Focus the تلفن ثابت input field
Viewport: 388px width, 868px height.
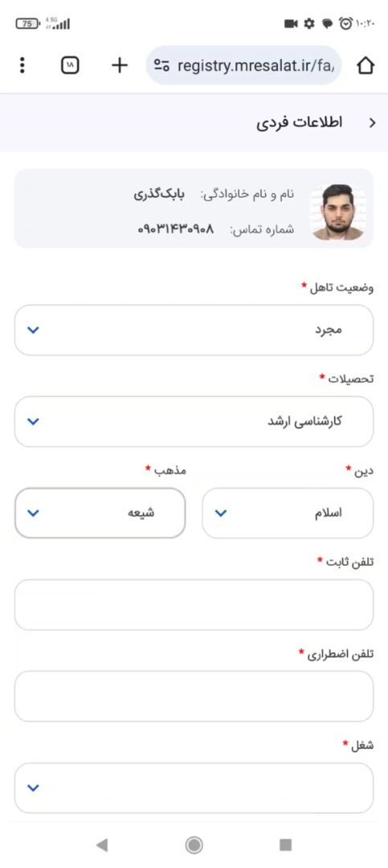click(x=194, y=604)
